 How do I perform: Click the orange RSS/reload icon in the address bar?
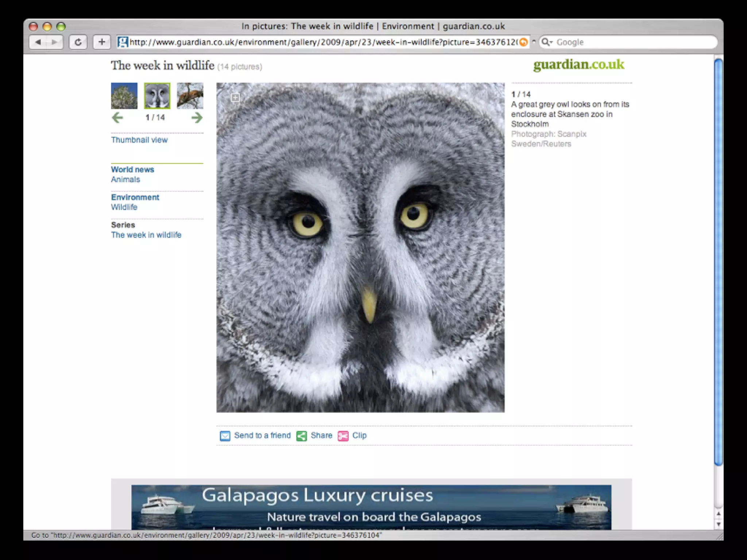[523, 42]
